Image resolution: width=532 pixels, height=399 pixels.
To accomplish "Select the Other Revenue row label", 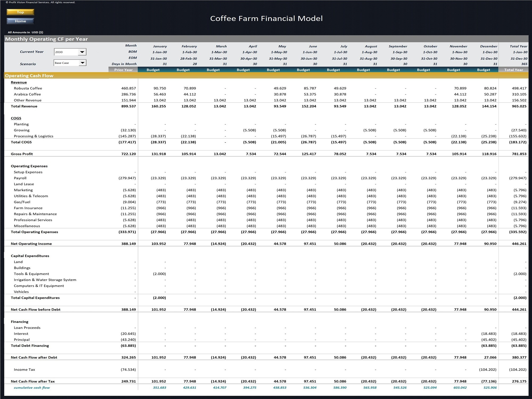I will 28,100.
